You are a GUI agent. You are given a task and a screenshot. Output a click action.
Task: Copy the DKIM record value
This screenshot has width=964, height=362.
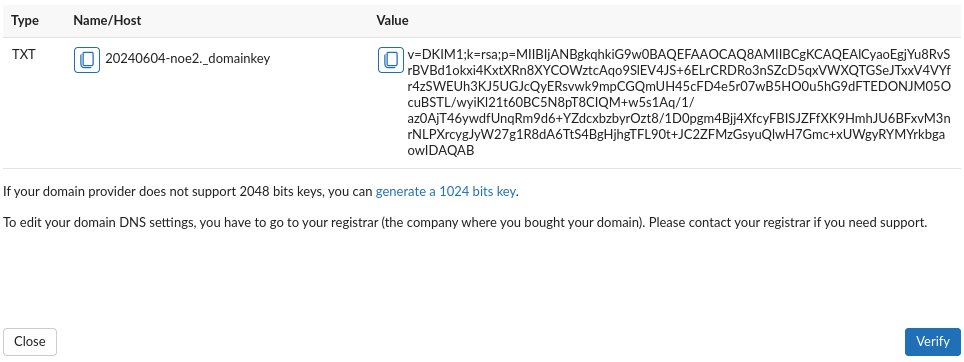click(x=391, y=60)
